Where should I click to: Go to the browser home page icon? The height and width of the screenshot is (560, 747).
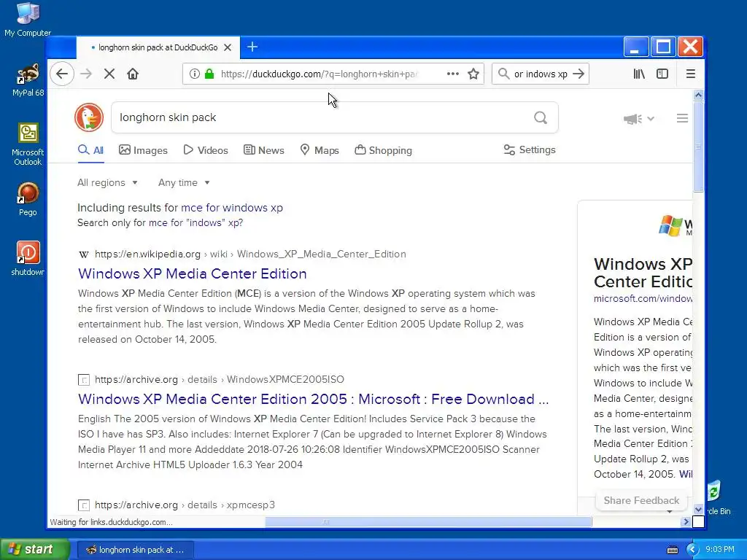133,74
